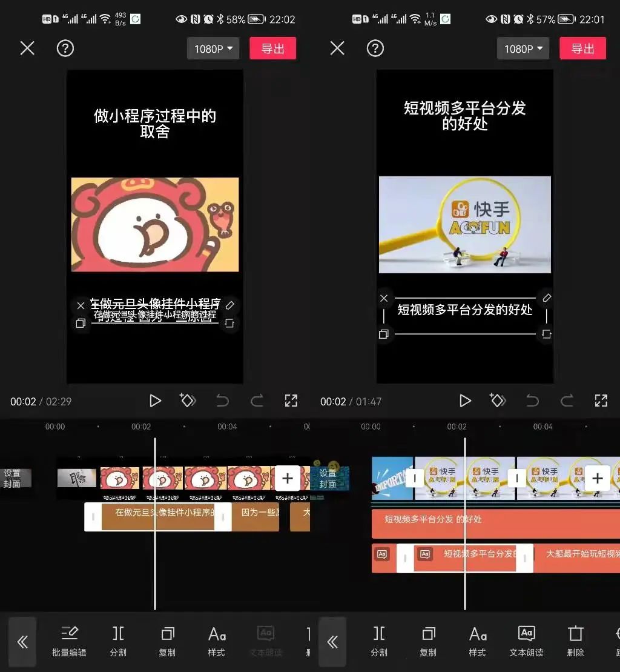Image resolution: width=620 pixels, height=672 pixels.
Task: Undo the last edit with the undo arrow
Action: [x=222, y=401]
